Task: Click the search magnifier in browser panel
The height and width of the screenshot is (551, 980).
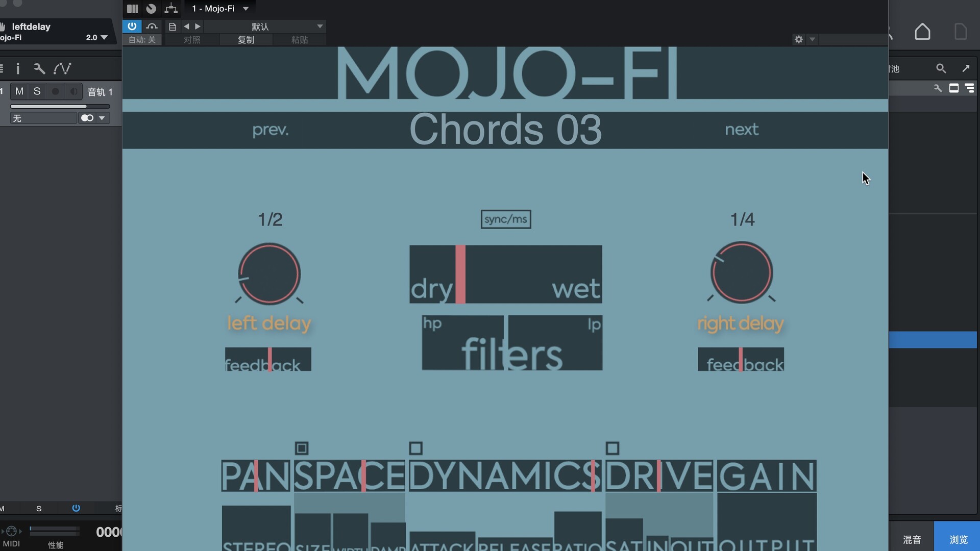Action: click(x=941, y=68)
